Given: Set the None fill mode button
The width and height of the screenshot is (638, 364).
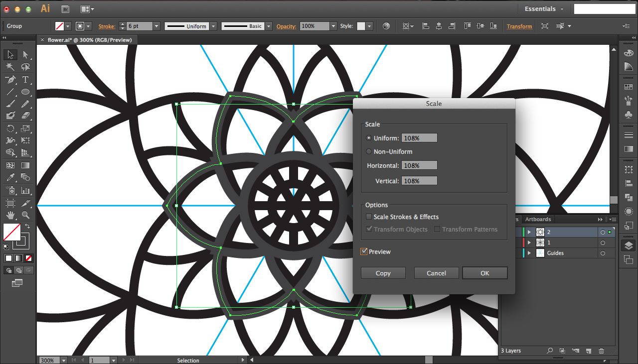Looking at the screenshot, I should tap(28, 258).
